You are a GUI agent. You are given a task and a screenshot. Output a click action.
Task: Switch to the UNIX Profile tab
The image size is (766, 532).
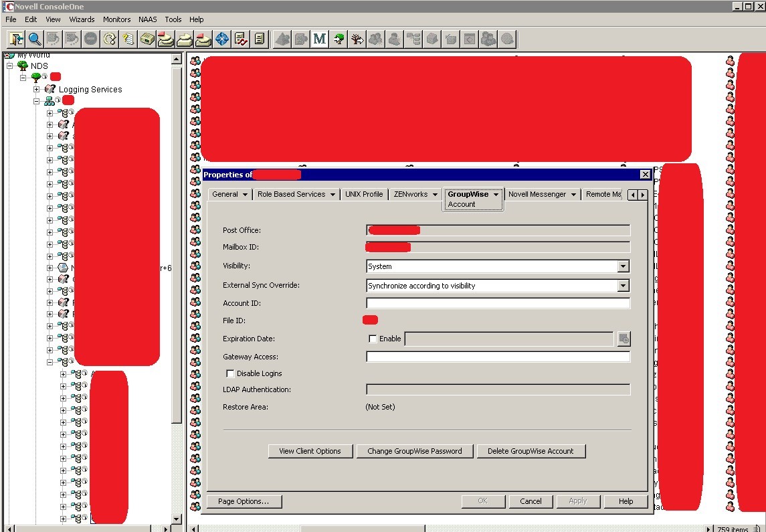364,194
